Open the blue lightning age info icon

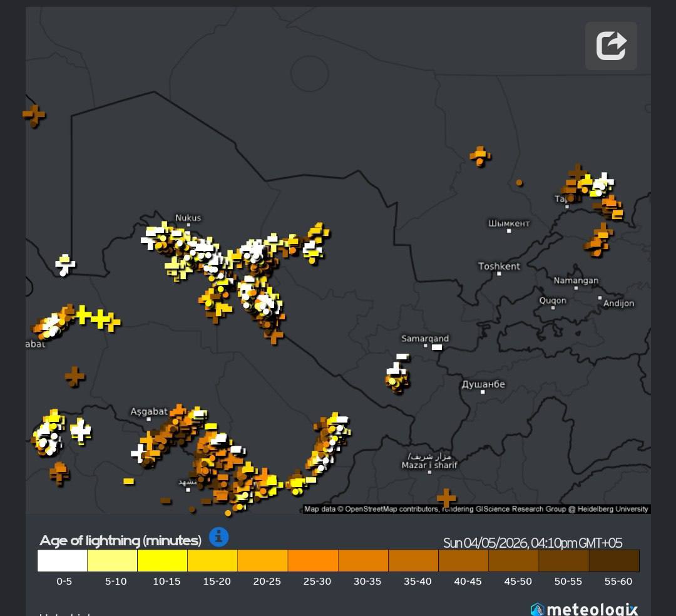pos(218,536)
